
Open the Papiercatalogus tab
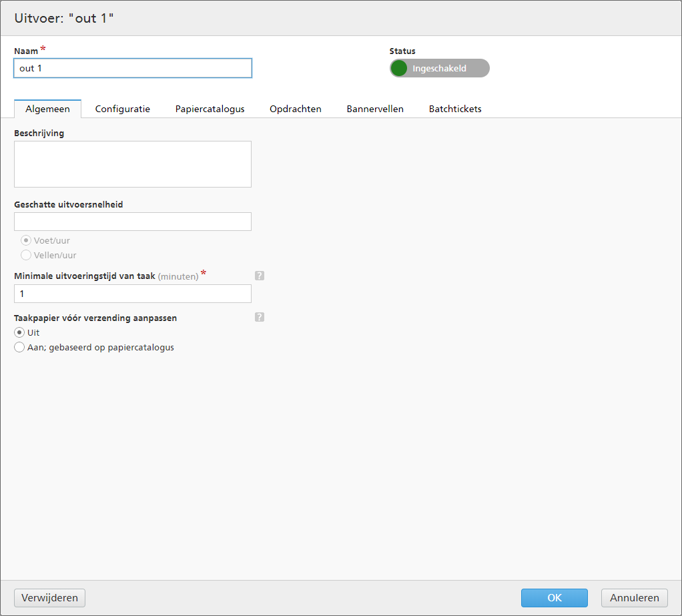coord(210,109)
